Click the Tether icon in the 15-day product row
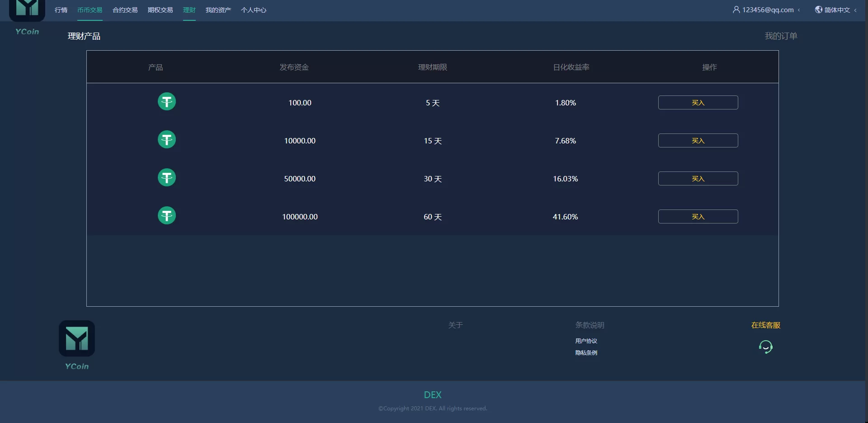This screenshot has height=423, width=868. pyautogui.click(x=166, y=140)
